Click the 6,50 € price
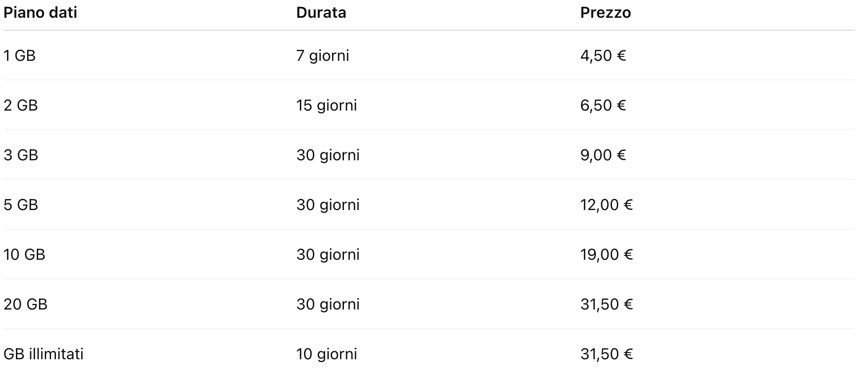 click(x=603, y=105)
